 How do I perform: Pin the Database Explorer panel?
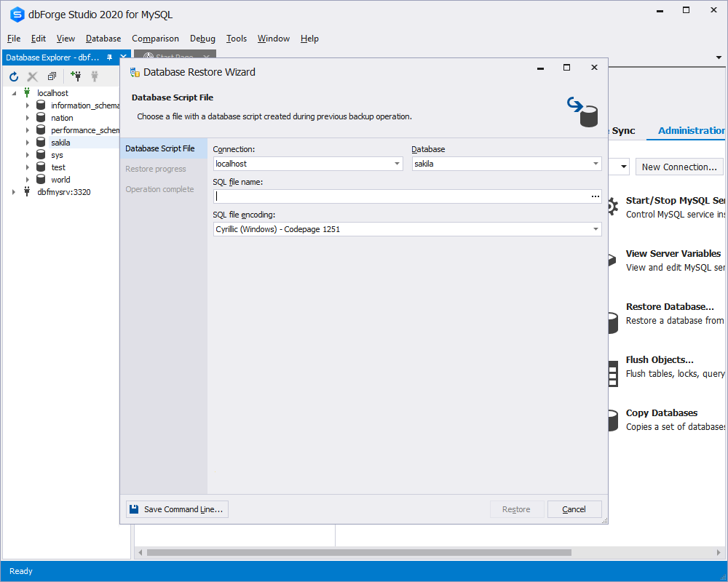[110, 57]
